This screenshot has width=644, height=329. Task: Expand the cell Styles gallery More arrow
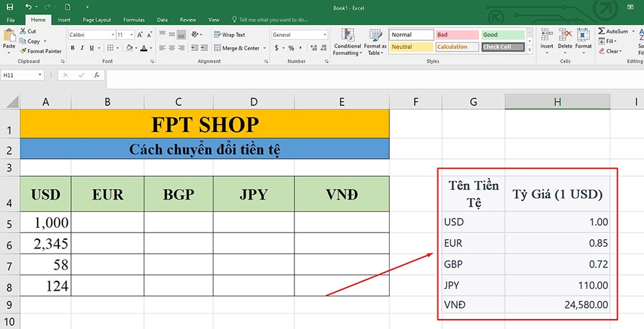(x=529, y=50)
